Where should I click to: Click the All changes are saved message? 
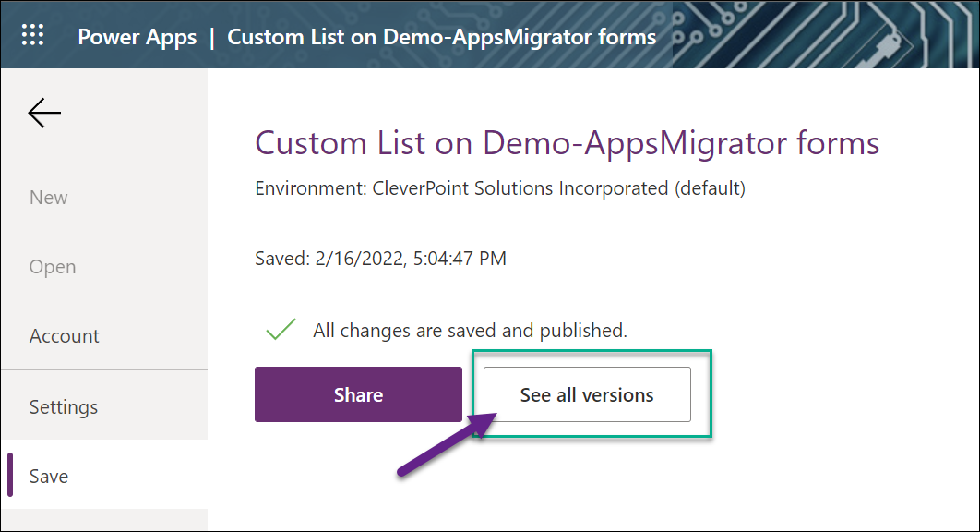[x=470, y=331]
